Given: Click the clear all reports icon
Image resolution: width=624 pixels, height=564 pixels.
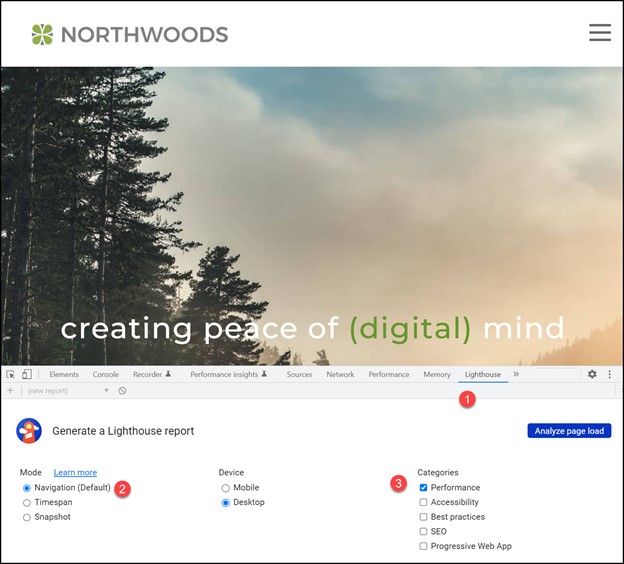Looking at the screenshot, I should 122,390.
